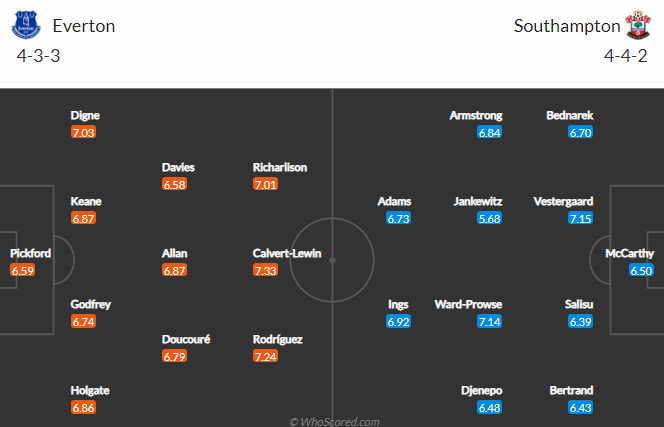The height and width of the screenshot is (427, 664).
Task: Click Ings' 6.92 rating badge
Action: pos(398,322)
